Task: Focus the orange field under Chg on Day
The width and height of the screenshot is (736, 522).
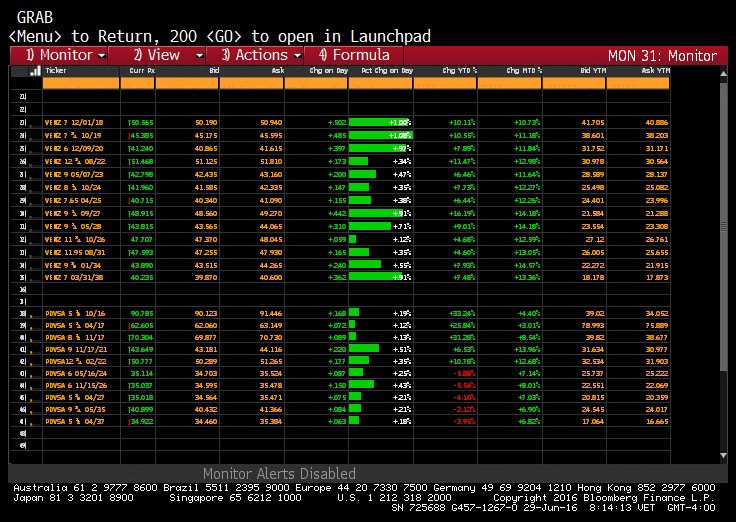Action: [x=316, y=84]
